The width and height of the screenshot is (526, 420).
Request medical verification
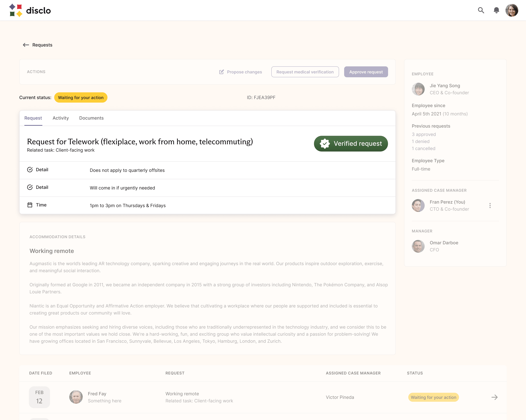[305, 72]
